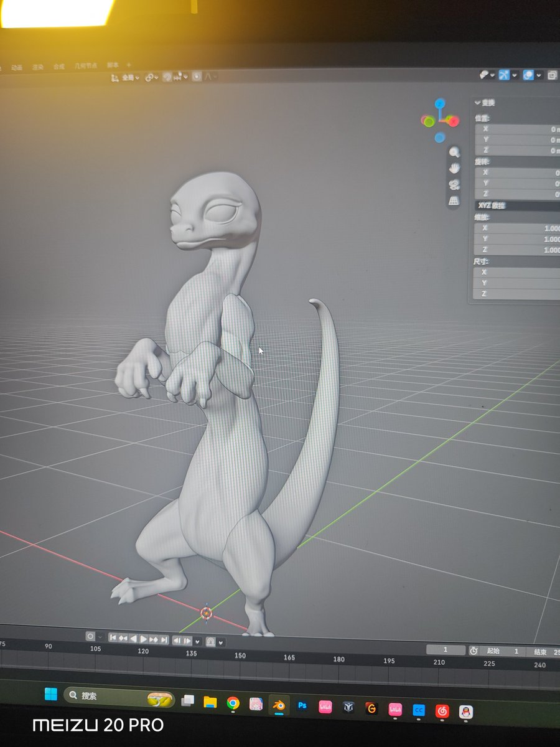Click Blender icon in taskbar
This screenshot has height=747, width=560.
click(x=279, y=705)
